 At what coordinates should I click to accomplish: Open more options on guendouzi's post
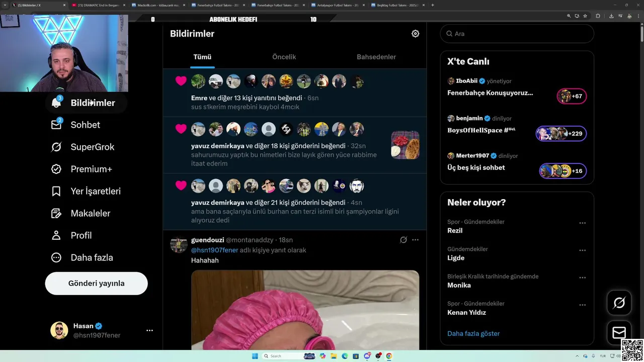pos(415,240)
